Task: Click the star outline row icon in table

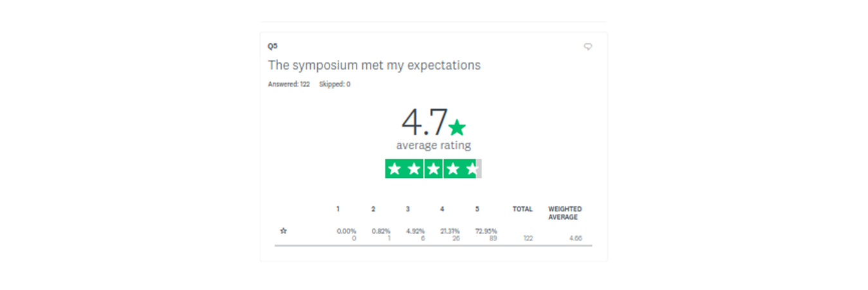Action: [283, 231]
